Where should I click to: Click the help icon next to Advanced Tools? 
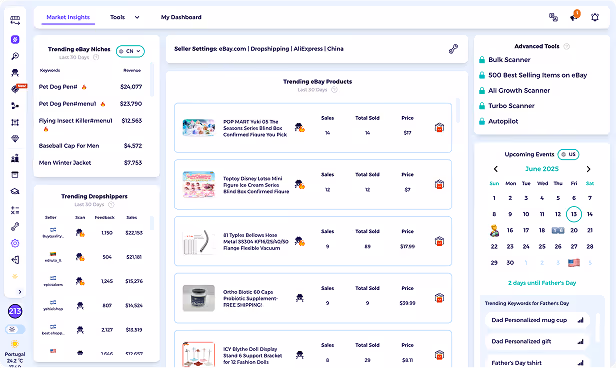566,46
